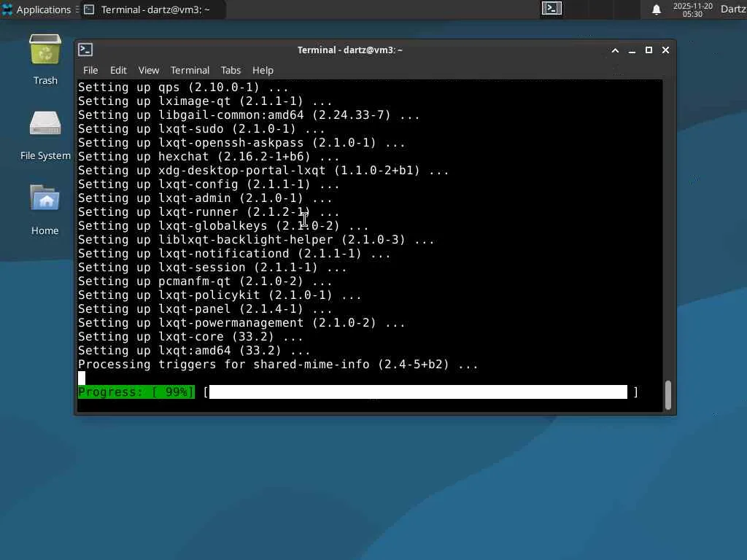This screenshot has width=747, height=560.
Task: Open the File menu
Action: 90,70
